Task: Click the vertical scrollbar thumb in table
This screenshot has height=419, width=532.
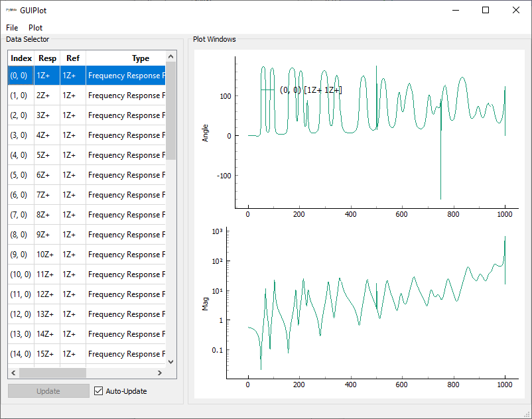Action: 170,109
